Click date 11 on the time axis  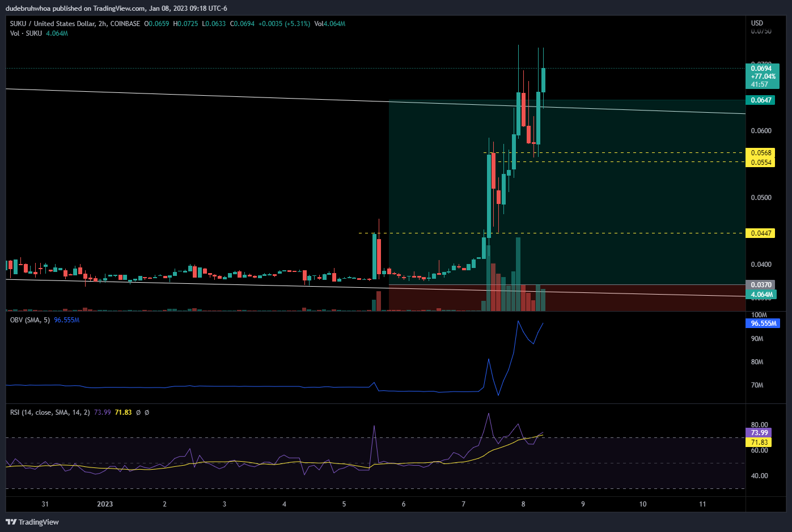702,504
